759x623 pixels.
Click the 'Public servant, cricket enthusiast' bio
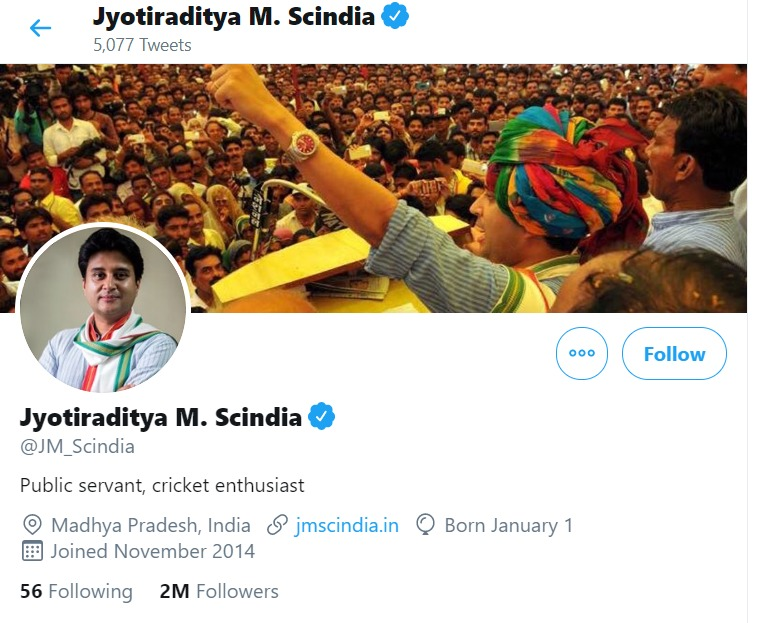pos(162,485)
